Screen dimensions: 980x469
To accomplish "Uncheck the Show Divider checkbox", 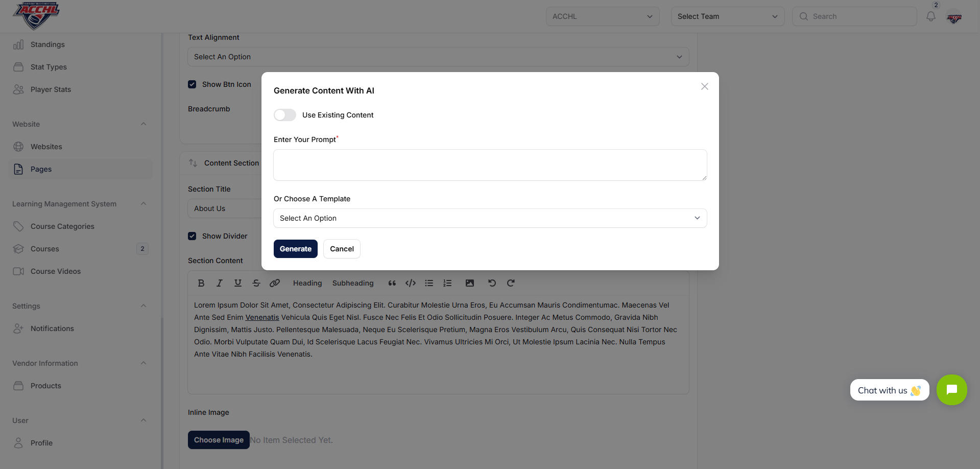I will pos(192,236).
